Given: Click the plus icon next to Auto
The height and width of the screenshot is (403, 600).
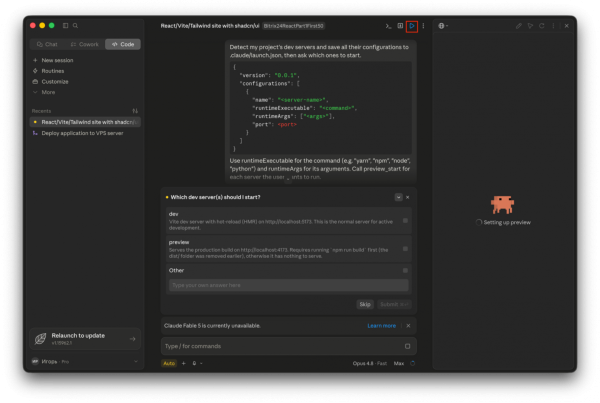Looking at the screenshot, I should click(x=183, y=363).
